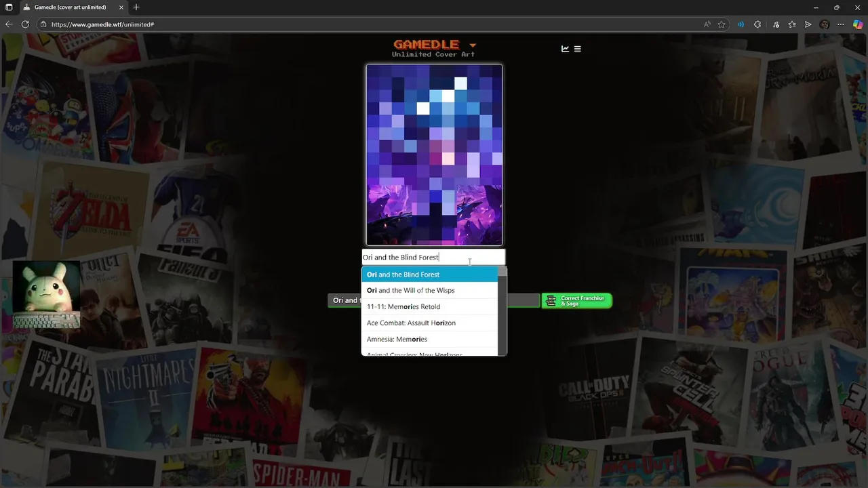This screenshot has width=868, height=488.
Task: Launch Copilot from the toolbar icon
Action: (858, 24)
